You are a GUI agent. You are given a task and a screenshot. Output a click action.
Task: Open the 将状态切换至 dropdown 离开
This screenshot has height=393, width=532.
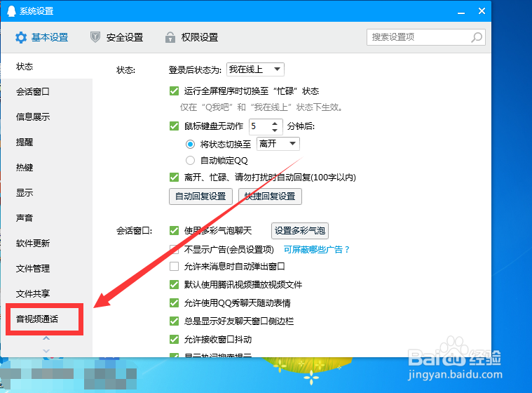tap(278, 144)
